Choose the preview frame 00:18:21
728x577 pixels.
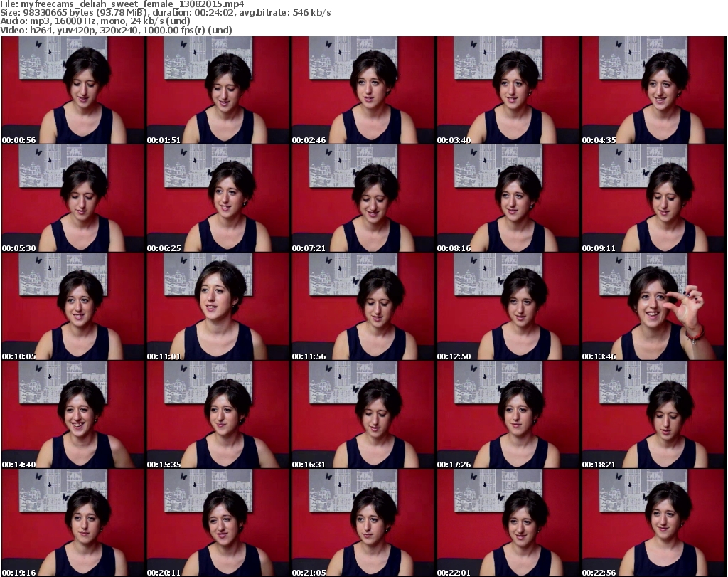[x=653, y=415]
